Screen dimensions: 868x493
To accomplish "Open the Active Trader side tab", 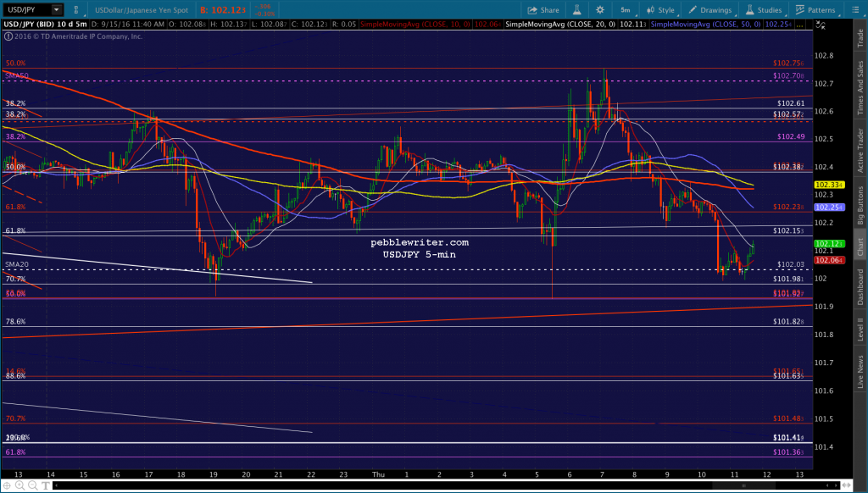I will click(860, 150).
